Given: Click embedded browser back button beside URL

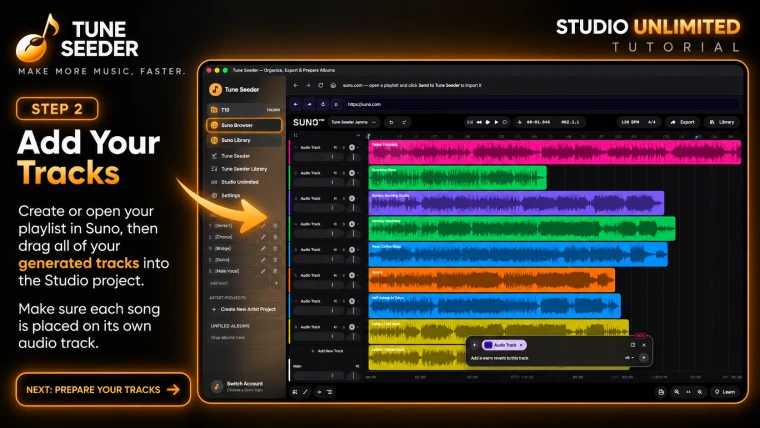Looking at the screenshot, I should 296,104.
